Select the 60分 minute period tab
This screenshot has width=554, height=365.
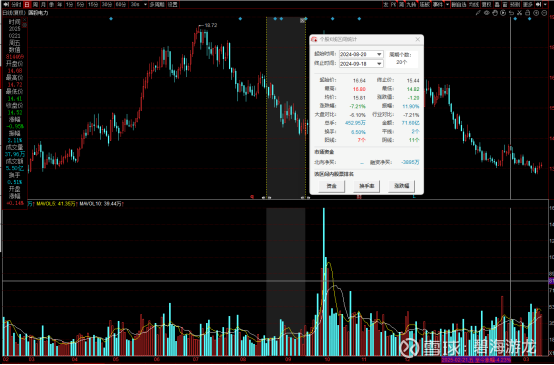click(x=120, y=4)
